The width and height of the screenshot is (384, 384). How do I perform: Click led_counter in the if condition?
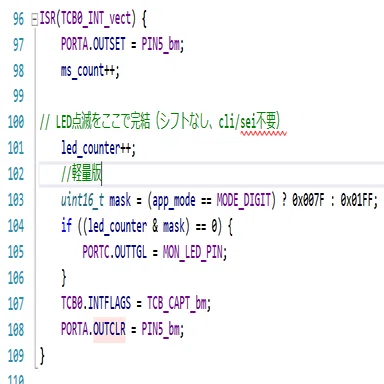[x=118, y=226]
